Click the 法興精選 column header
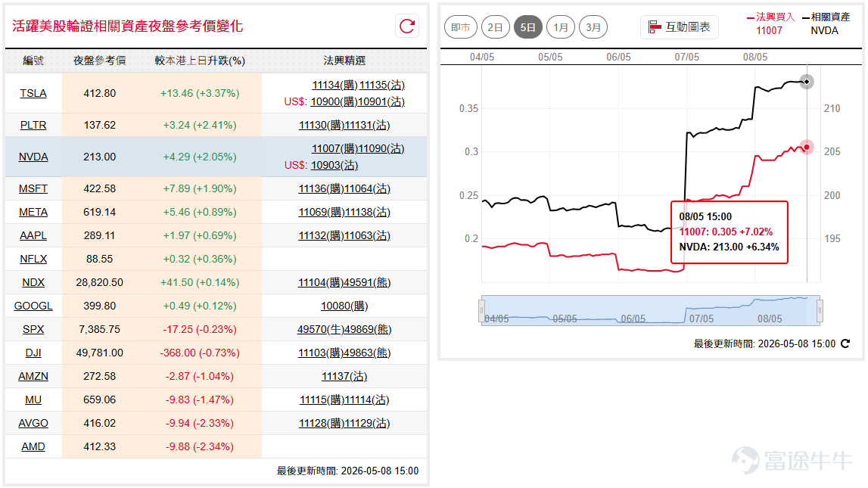Screen dimensions: 868x488 pos(344,61)
